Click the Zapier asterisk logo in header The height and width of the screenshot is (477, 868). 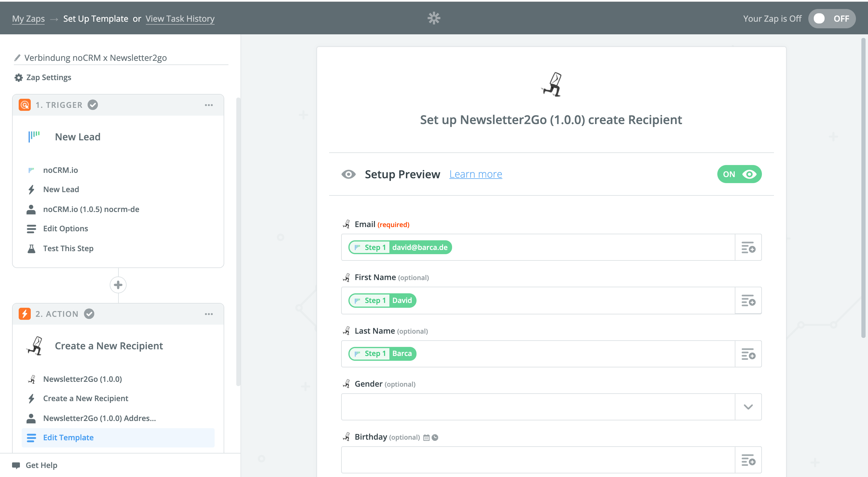point(434,18)
